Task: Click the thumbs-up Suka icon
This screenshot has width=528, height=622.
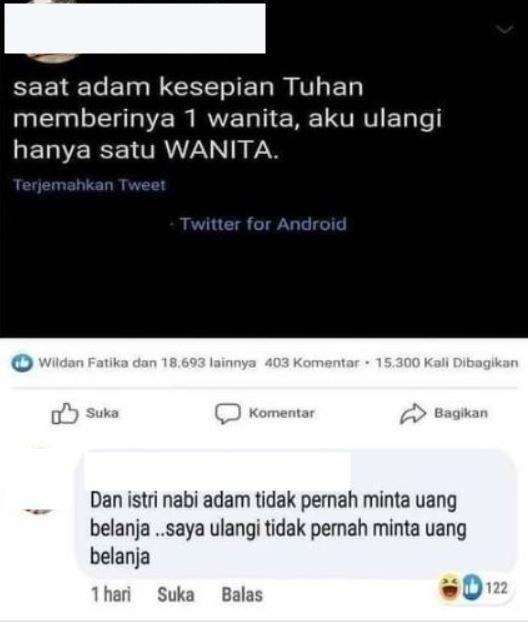Action: (65, 414)
